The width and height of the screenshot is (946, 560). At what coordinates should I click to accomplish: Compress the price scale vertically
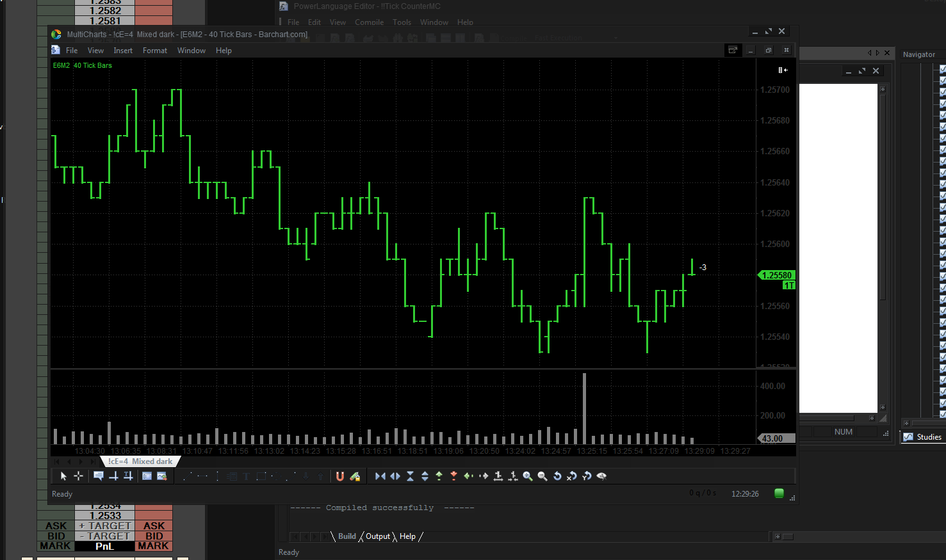point(410,476)
